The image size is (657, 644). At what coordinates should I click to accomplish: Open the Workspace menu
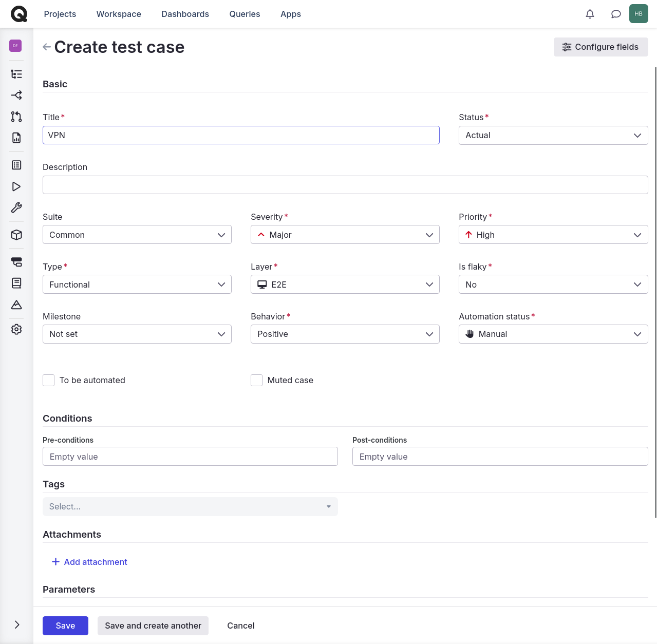119,14
